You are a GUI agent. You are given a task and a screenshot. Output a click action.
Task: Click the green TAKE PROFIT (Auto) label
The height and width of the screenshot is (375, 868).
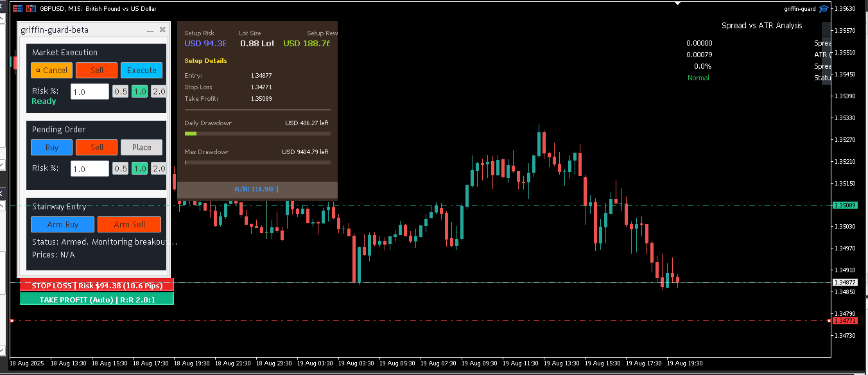pos(97,299)
